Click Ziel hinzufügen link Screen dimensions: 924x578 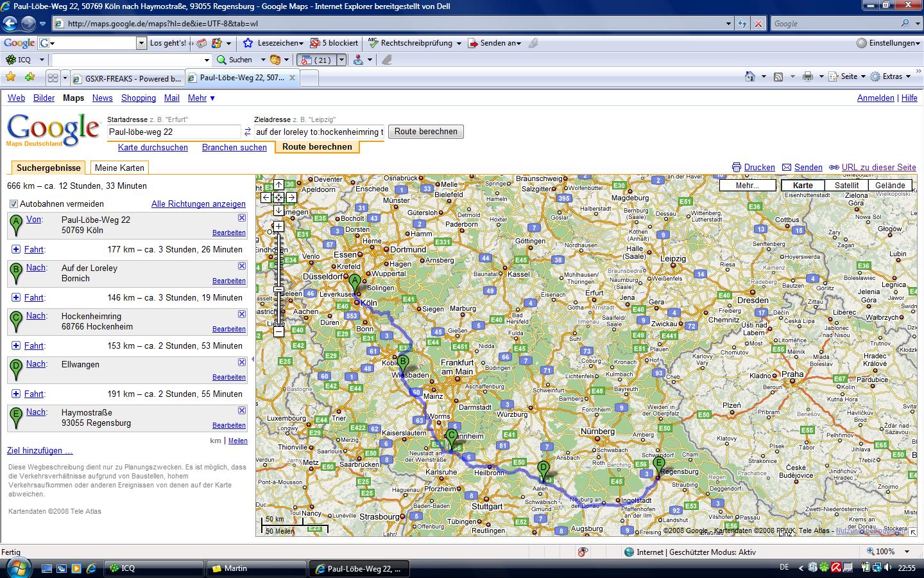40,451
